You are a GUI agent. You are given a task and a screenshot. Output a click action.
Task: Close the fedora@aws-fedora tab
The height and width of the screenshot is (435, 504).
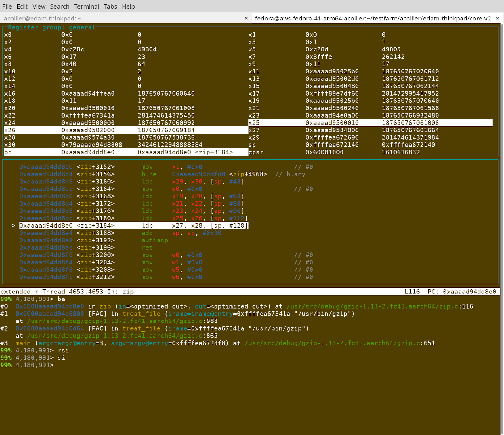497,18
